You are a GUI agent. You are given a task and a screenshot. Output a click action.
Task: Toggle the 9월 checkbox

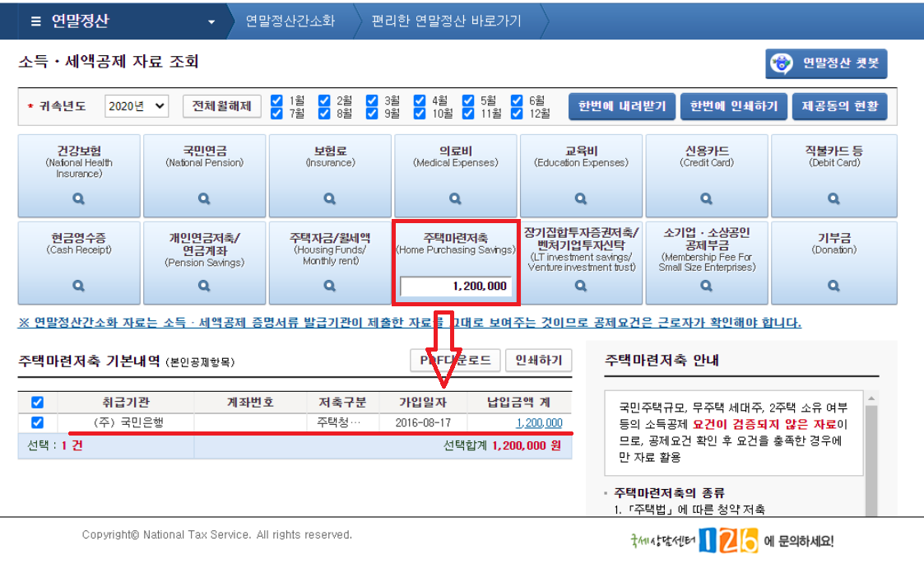coord(372,114)
